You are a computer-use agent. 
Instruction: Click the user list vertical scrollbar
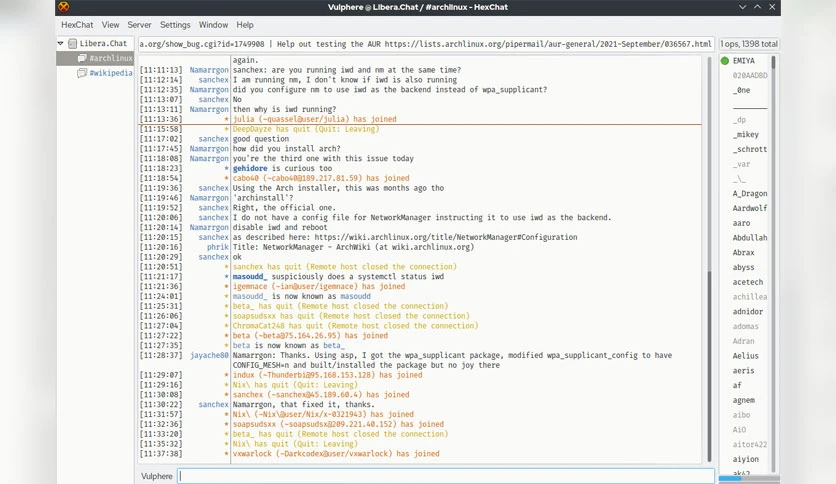tap(773, 62)
